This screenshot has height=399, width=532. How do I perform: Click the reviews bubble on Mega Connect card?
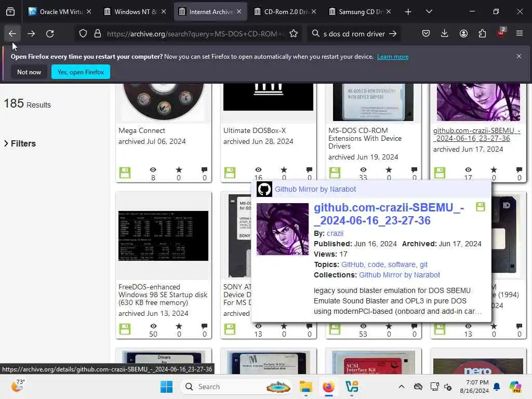point(204,170)
